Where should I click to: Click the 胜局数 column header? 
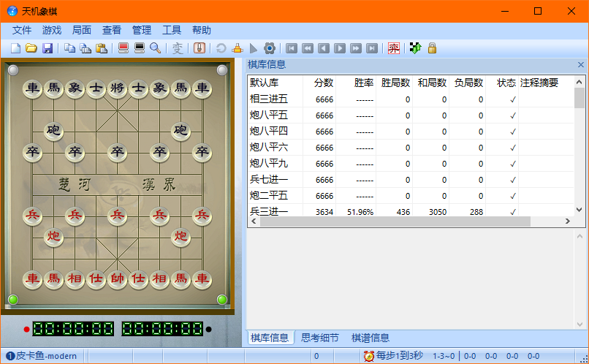395,83
